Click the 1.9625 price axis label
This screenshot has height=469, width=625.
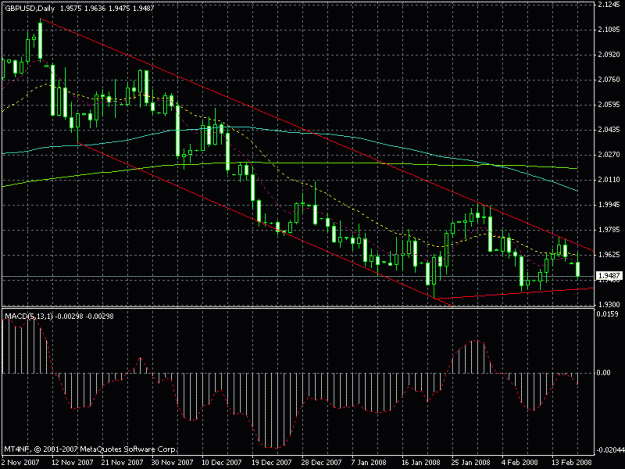pyautogui.click(x=609, y=255)
